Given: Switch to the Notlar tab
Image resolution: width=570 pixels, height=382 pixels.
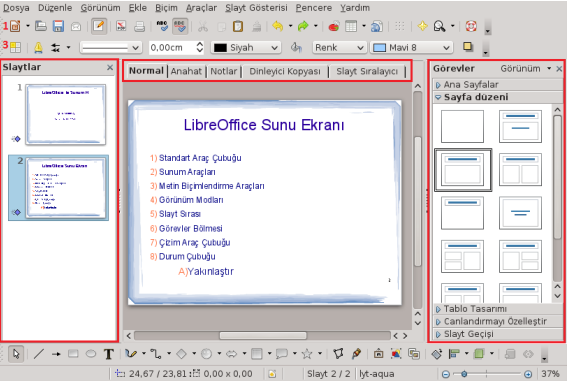Looking at the screenshot, I should click(x=224, y=71).
